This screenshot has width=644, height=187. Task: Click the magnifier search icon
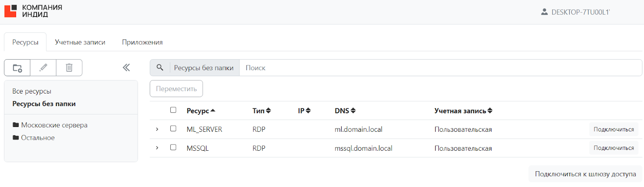pos(160,68)
